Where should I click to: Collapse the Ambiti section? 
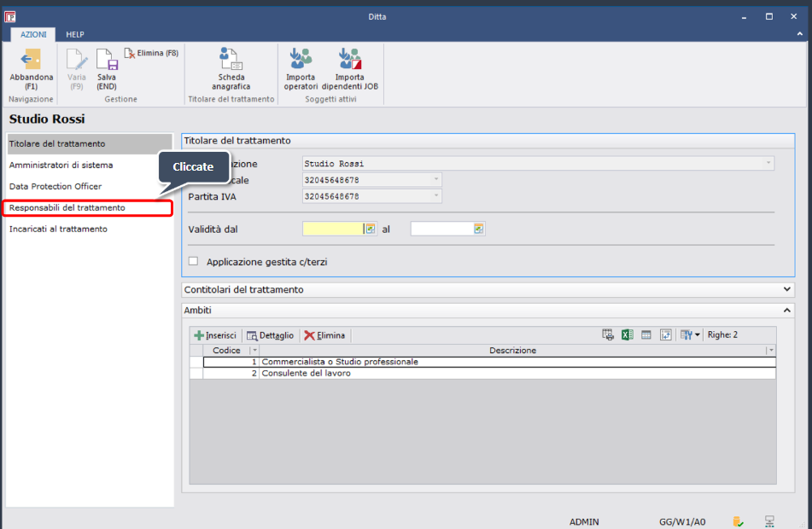[x=786, y=310]
